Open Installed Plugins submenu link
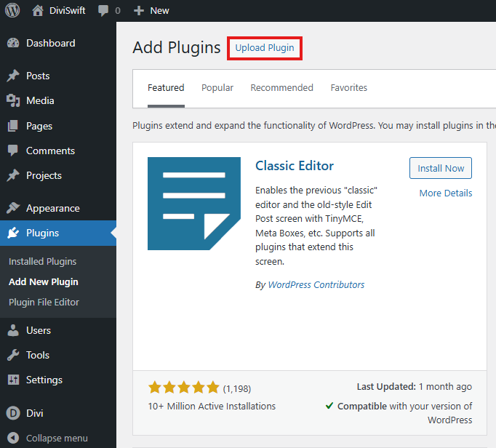The width and height of the screenshot is (496, 448). coord(43,261)
